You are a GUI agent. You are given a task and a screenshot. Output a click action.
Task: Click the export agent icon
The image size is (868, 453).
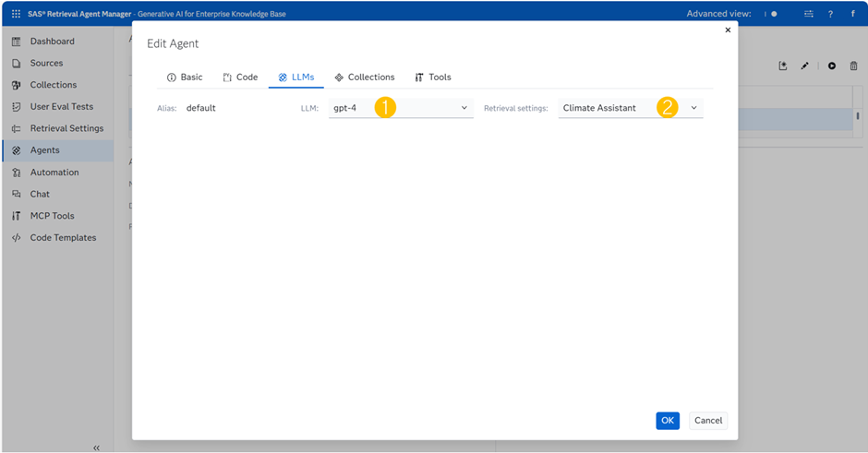click(783, 66)
